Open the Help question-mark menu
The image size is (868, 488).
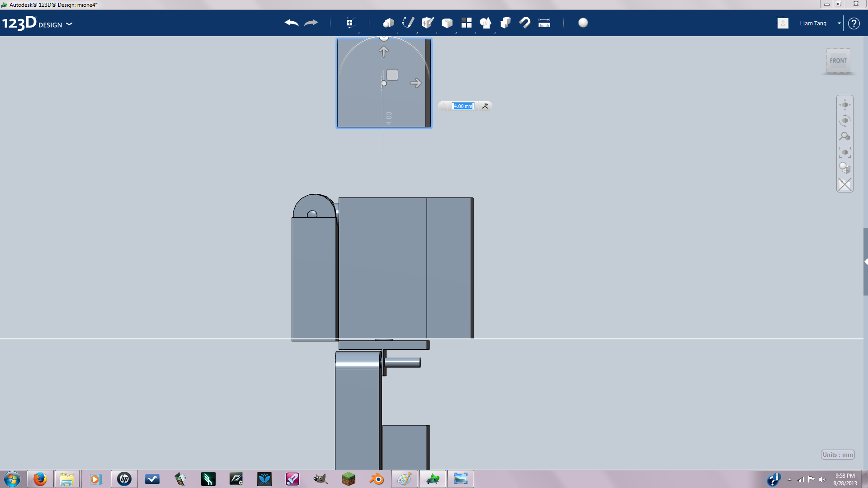pos(854,23)
